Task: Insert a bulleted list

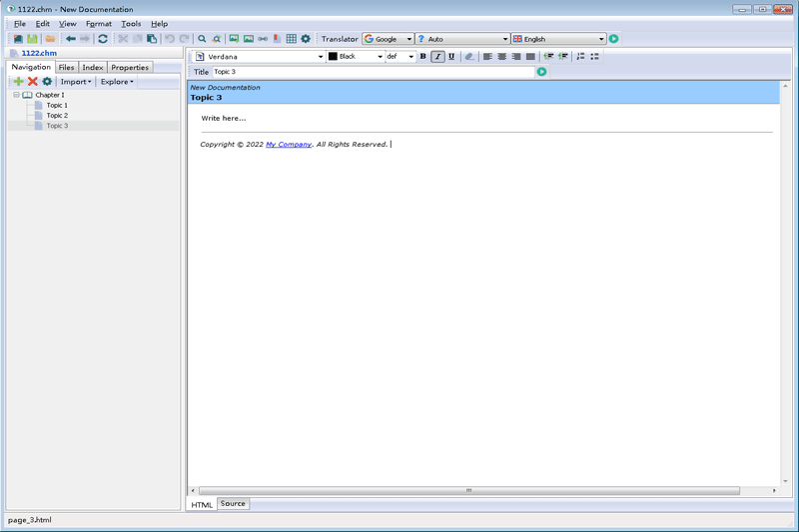Action: 594,57
